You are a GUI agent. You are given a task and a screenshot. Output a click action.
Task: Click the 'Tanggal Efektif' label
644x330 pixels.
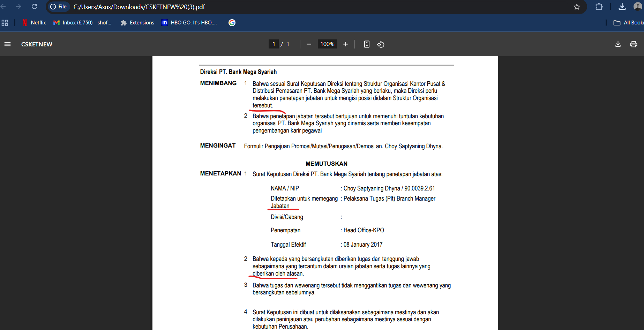[288, 245]
